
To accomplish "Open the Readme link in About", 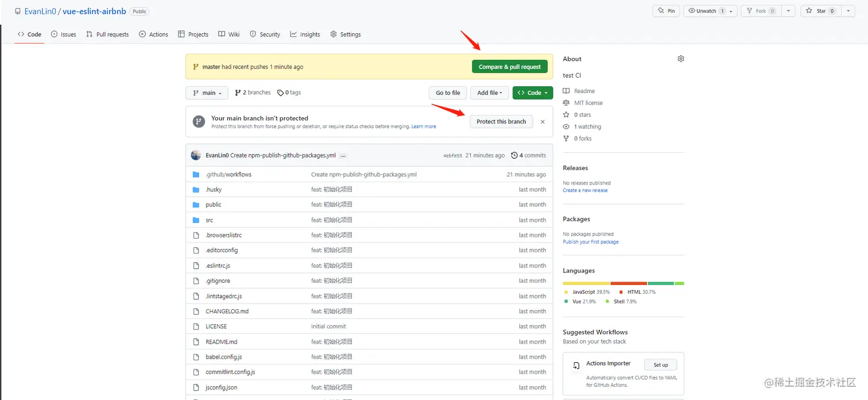I will 579,91.
